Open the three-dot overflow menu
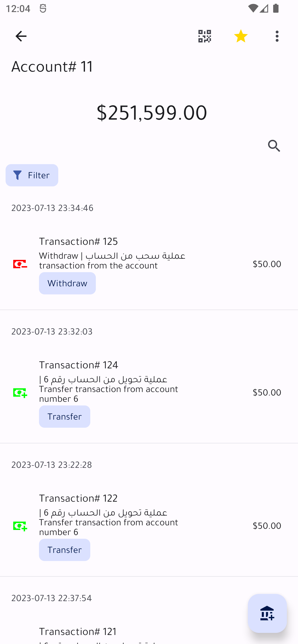 coord(277,36)
